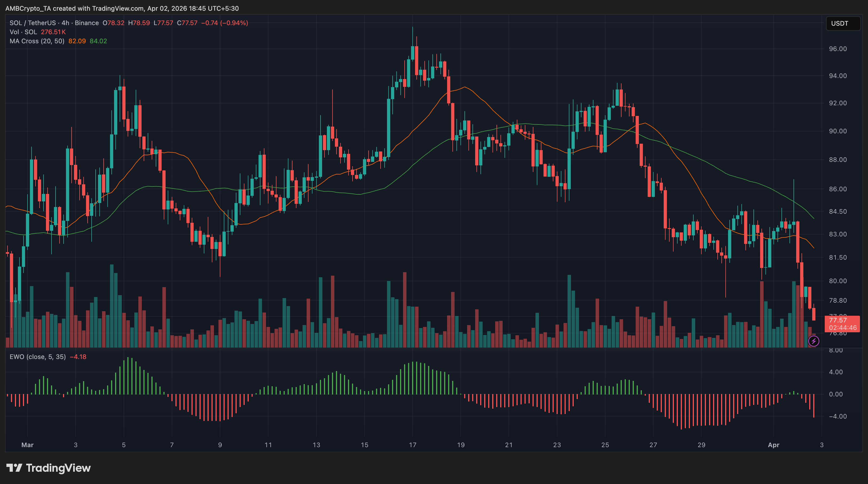The height and width of the screenshot is (484, 868).
Task: Click the 96.00 price axis label
Action: [x=838, y=49]
